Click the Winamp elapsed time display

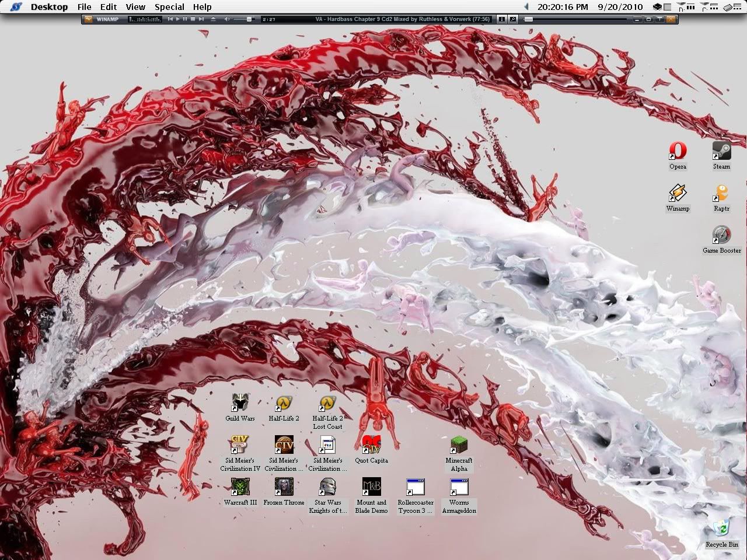pos(270,19)
